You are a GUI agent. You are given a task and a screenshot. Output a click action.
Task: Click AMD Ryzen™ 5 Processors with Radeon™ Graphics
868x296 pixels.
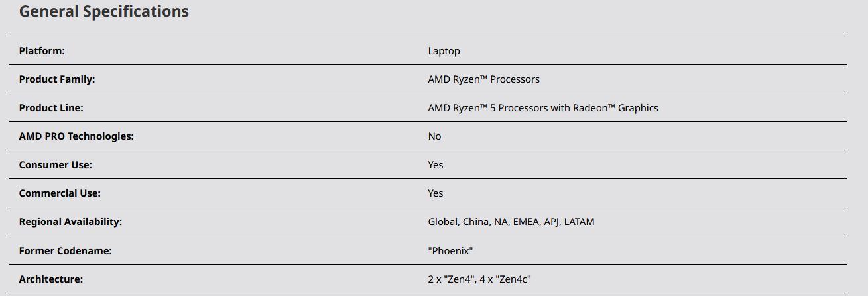click(x=543, y=108)
